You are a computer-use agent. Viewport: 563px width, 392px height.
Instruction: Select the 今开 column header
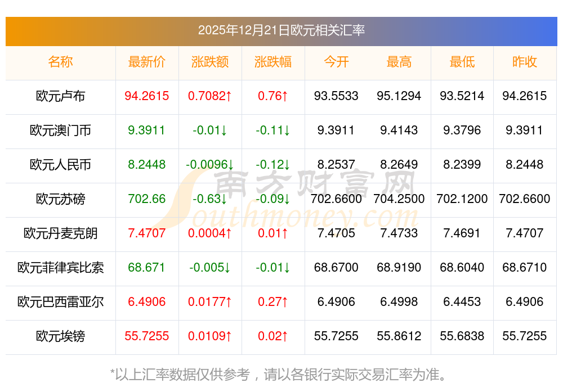tap(336, 62)
